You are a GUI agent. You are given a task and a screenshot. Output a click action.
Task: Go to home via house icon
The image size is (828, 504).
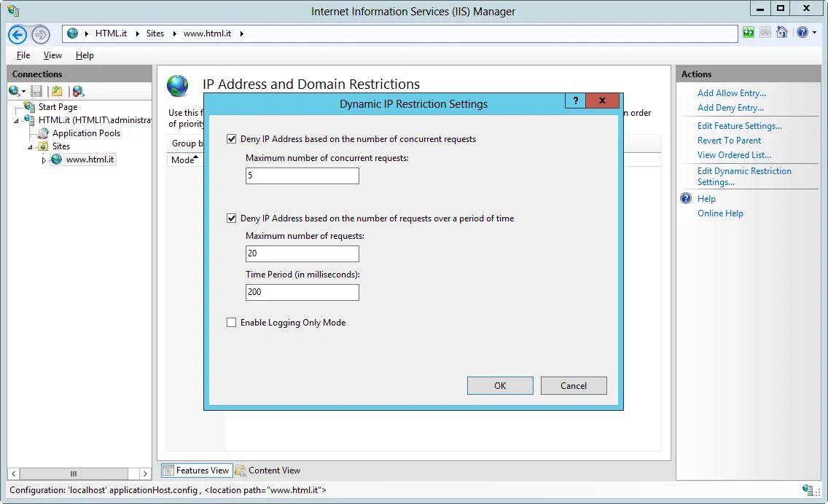click(782, 32)
